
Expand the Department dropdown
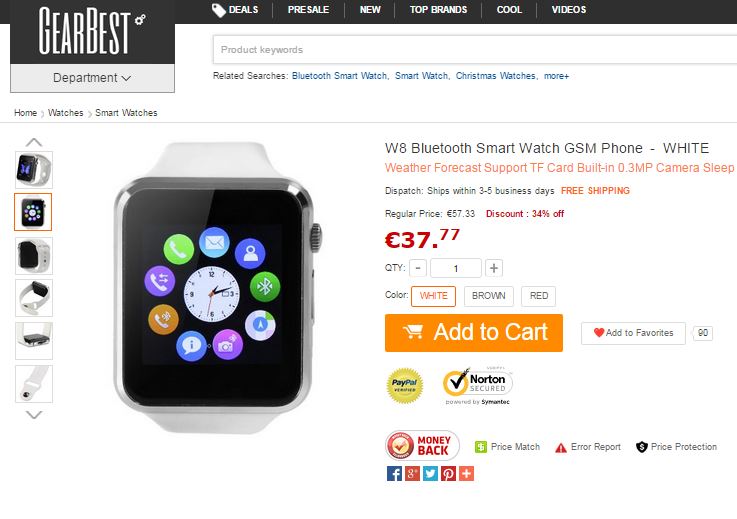[x=92, y=78]
